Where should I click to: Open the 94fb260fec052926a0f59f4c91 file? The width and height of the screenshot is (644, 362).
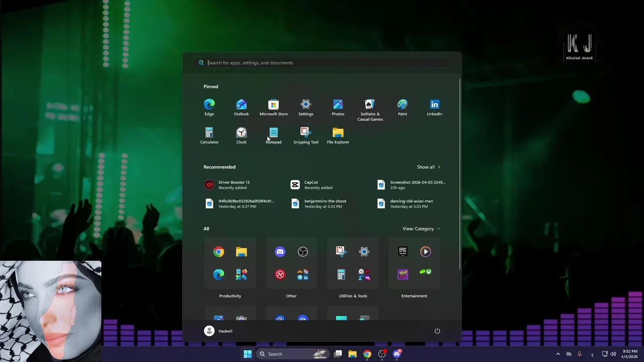point(239,204)
